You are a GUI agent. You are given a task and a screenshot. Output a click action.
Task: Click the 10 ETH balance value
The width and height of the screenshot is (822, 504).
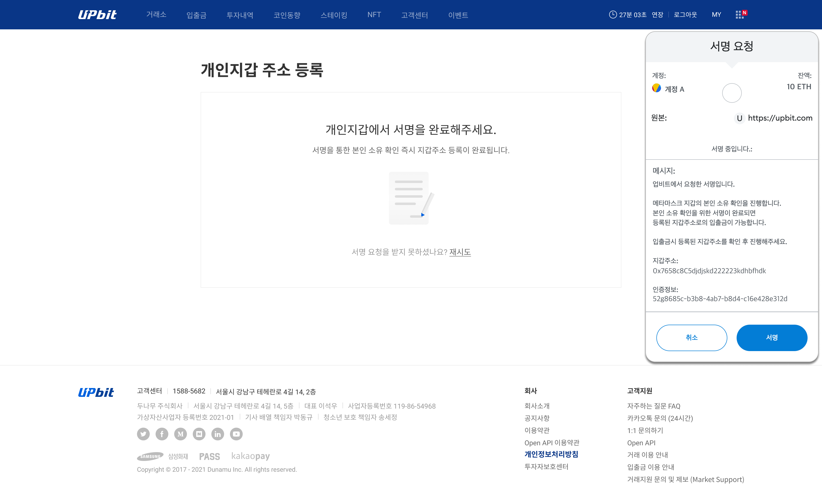point(799,87)
